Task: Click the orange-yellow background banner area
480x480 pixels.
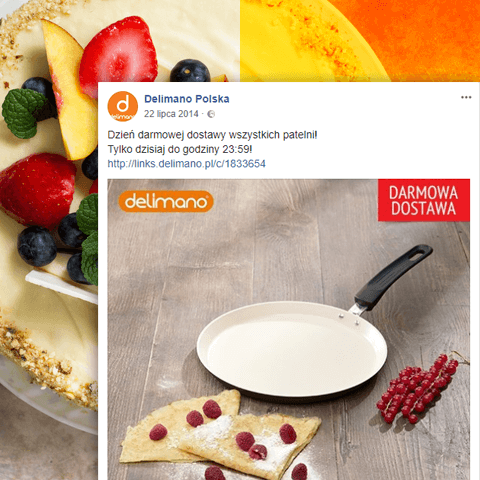Action: click(360, 41)
